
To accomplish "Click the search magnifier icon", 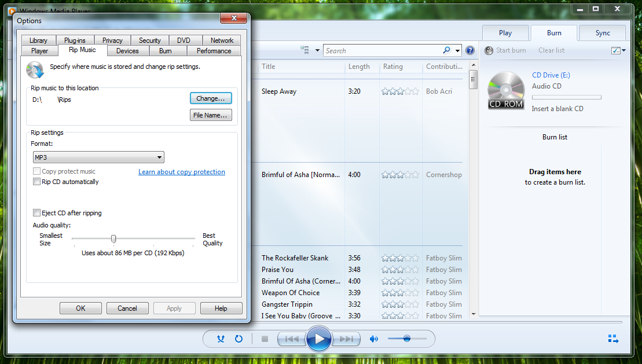I will (x=447, y=50).
